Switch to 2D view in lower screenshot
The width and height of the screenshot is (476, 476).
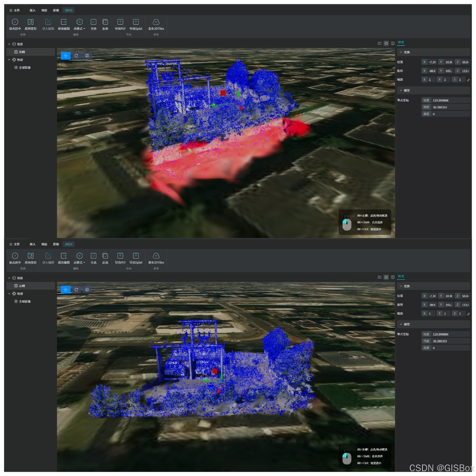click(x=379, y=277)
